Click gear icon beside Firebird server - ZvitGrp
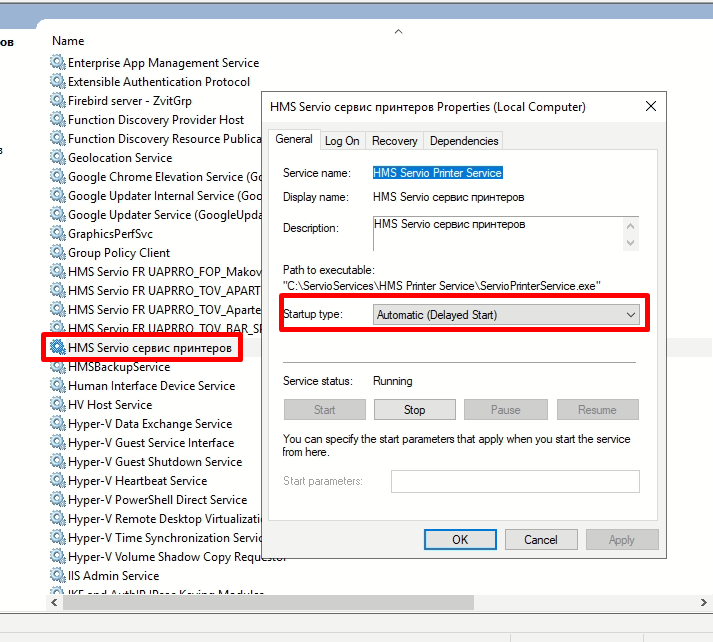This screenshot has width=713, height=642. tap(58, 101)
